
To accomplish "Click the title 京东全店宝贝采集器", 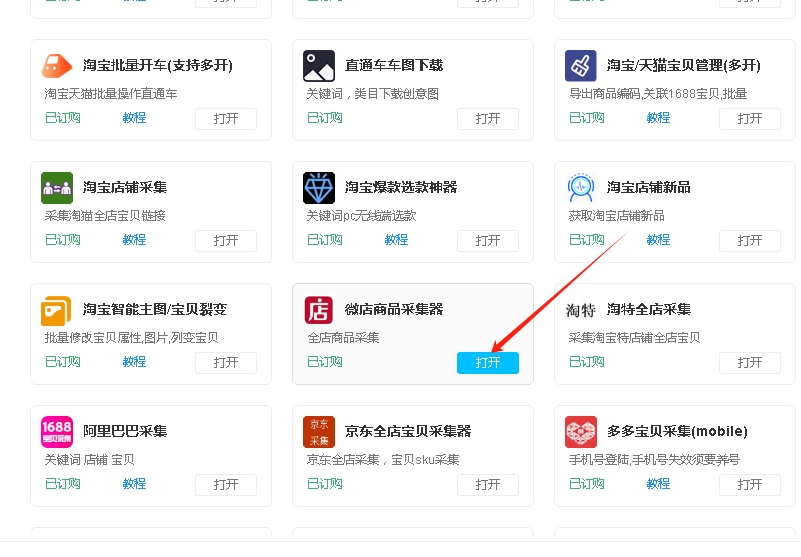I will point(408,431).
